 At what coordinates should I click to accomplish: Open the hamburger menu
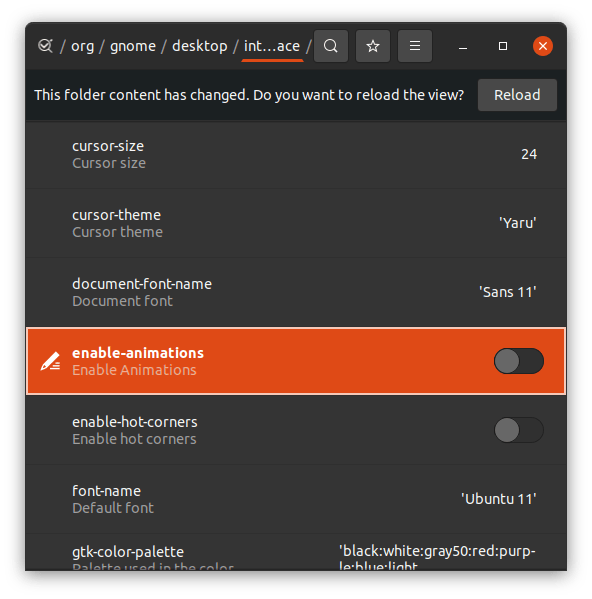pyautogui.click(x=415, y=46)
